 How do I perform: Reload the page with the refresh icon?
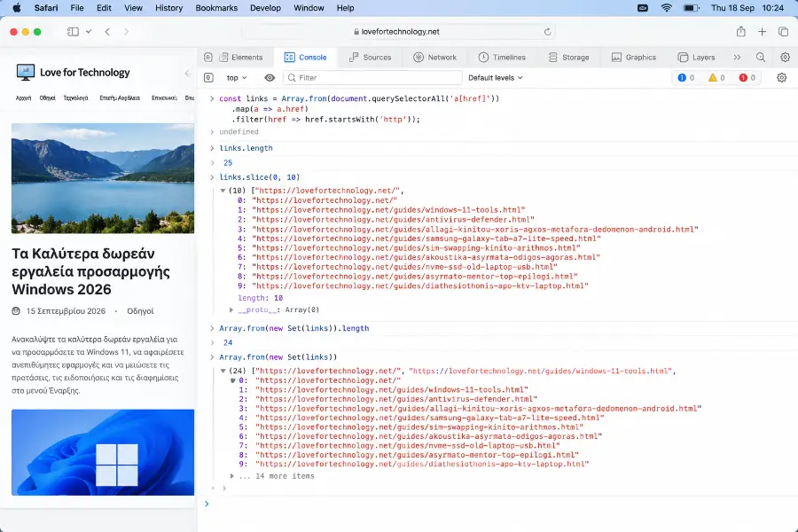(547, 32)
